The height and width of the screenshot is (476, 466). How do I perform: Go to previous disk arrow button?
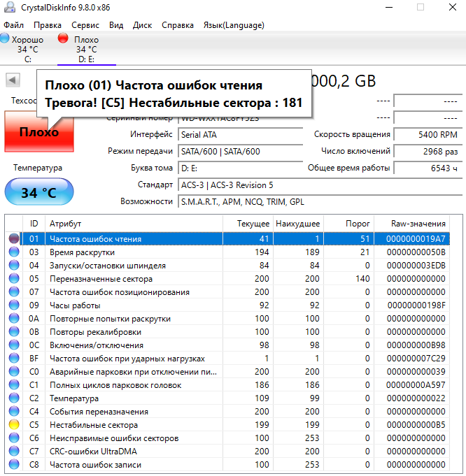point(13,80)
